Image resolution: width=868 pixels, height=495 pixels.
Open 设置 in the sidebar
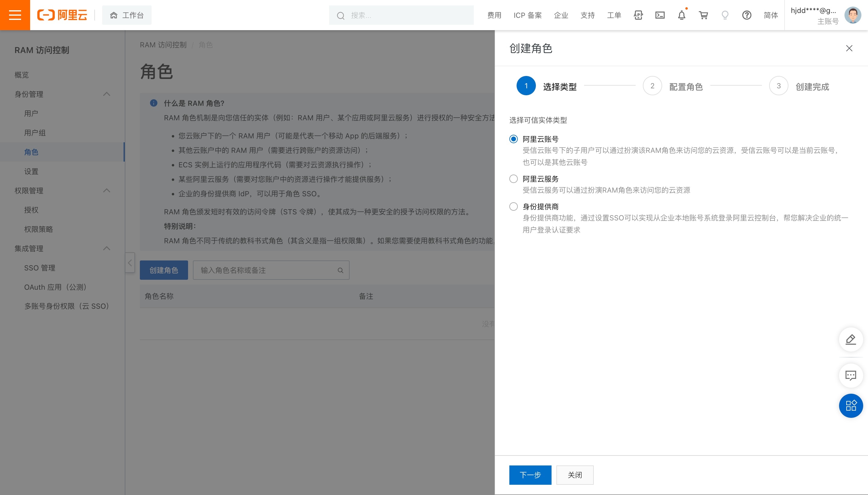31,171
